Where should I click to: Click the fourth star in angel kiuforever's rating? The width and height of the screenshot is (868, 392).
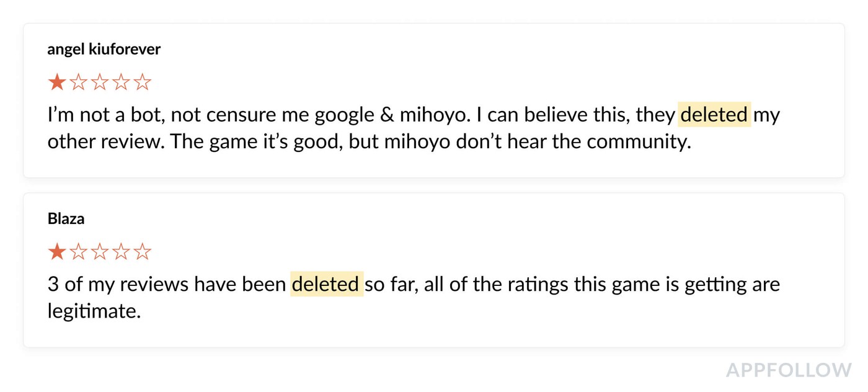tap(121, 82)
